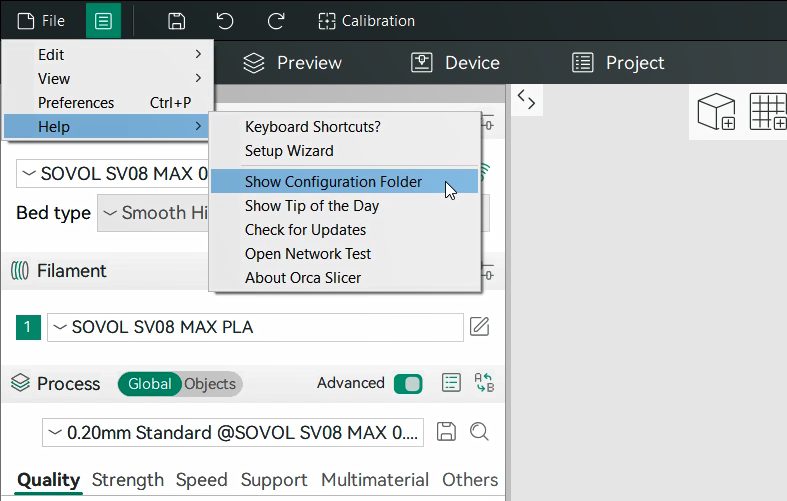Screen dimensions: 787x501
Task: Select Open Network Test
Action: pos(344,254)
